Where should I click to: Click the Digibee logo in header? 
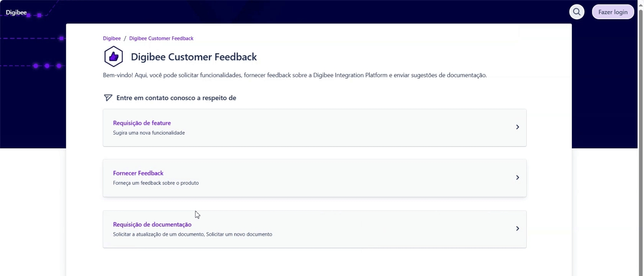[x=16, y=13]
